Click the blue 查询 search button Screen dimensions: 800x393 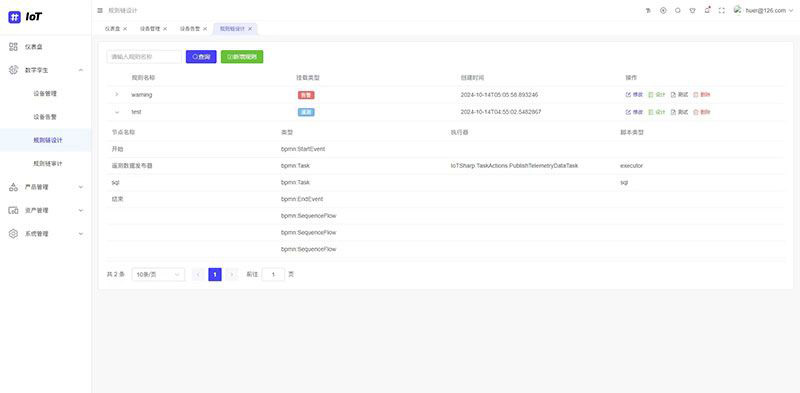point(201,57)
